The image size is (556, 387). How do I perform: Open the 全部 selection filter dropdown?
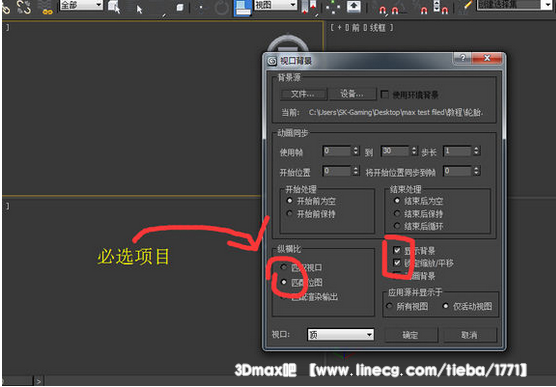pyautogui.click(x=82, y=5)
